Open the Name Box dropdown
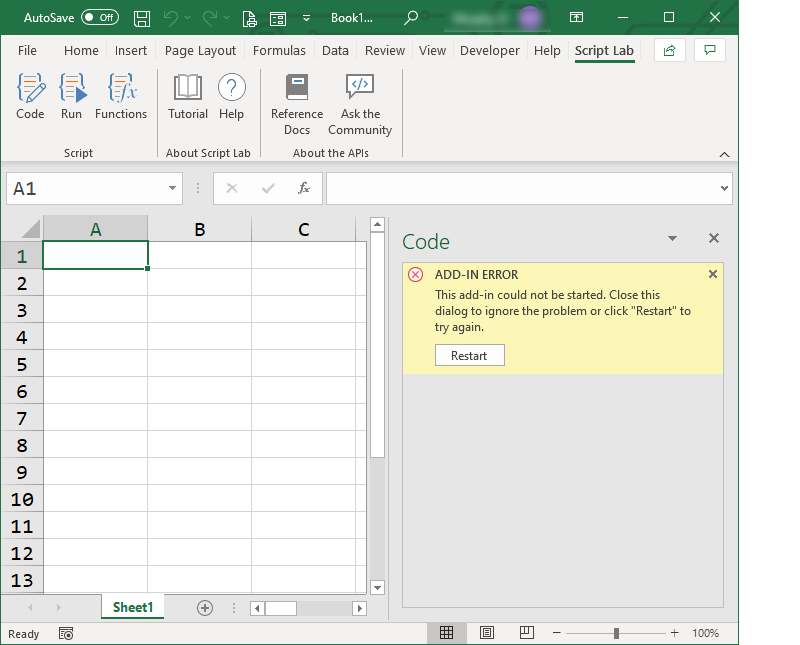Screen dimensions: 800x645 pyautogui.click(x=170, y=188)
